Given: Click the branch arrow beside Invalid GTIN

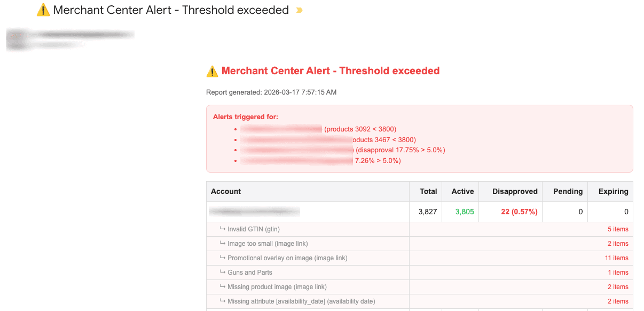Looking at the screenshot, I should click(223, 229).
